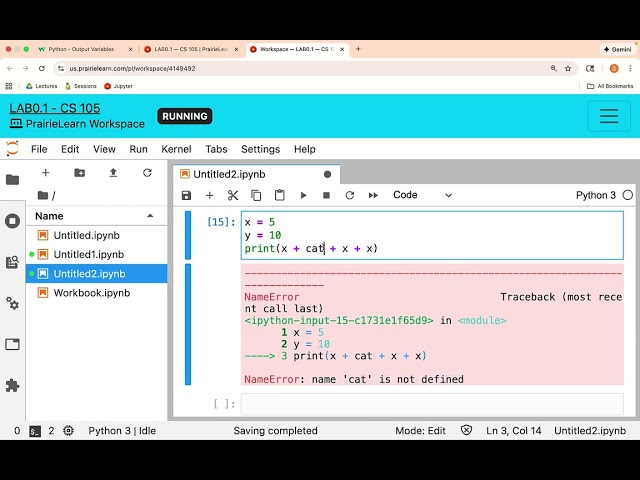Open Untitled1.ipynb in file browser
The height and width of the screenshot is (480, 640).
tap(97, 254)
